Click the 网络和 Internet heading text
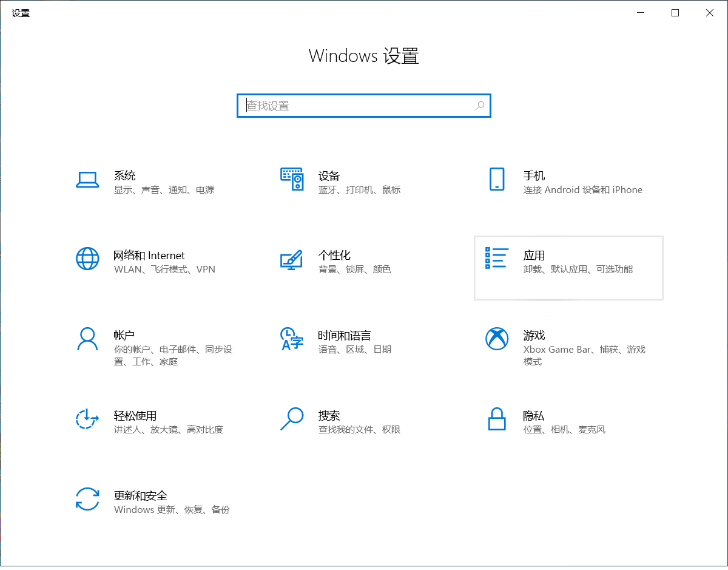 [x=149, y=256]
